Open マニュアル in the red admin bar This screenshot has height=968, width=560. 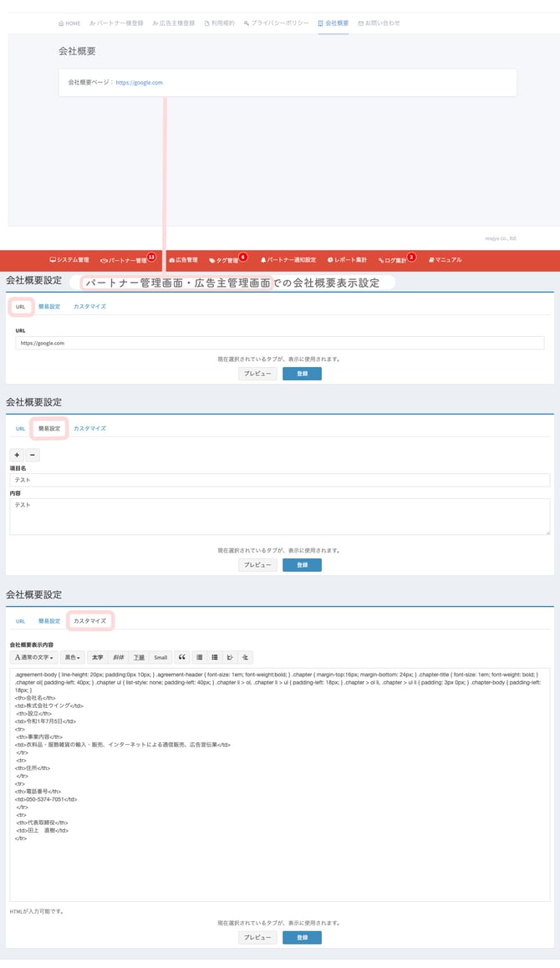pos(445,260)
